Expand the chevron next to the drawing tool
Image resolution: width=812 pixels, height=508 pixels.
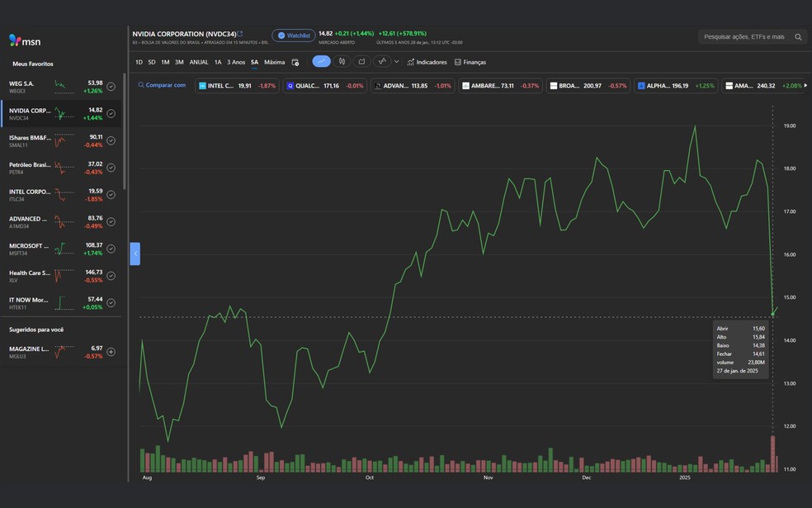pos(396,61)
